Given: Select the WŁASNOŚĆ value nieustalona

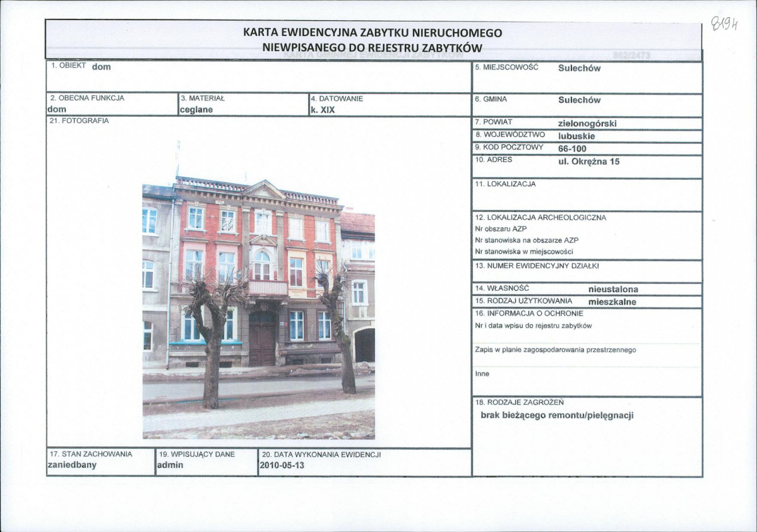Looking at the screenshot, I should (612, 289).
